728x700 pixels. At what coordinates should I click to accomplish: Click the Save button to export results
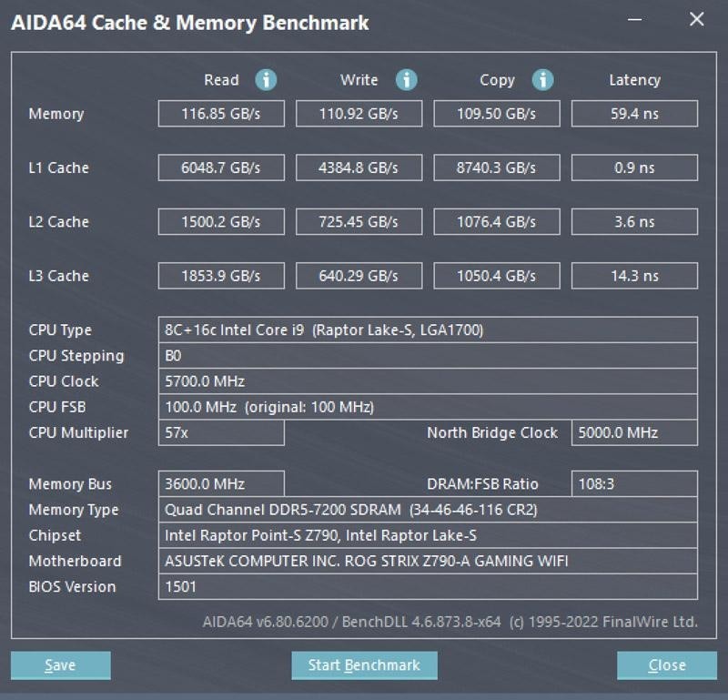tap(60, 665)
